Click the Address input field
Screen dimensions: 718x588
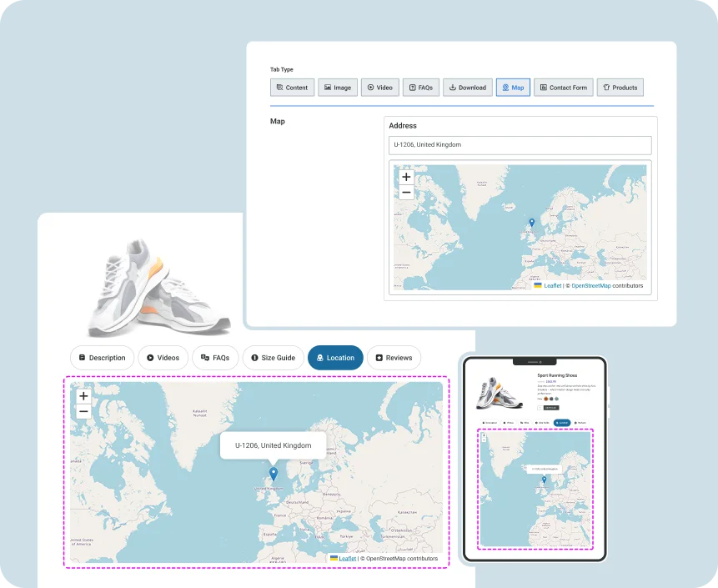click(521, 145)
